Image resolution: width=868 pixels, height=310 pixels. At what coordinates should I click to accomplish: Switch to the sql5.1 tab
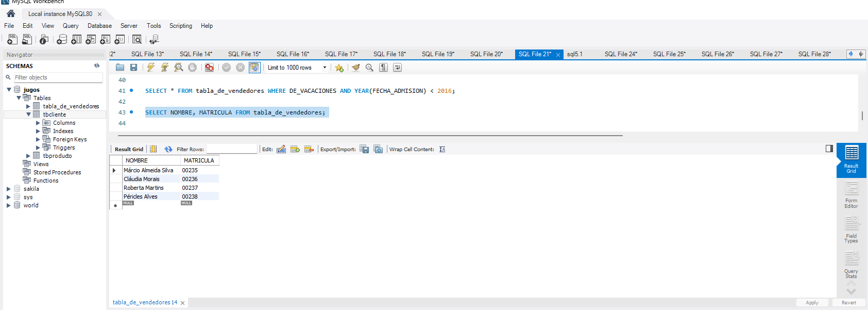pos(575,54)
